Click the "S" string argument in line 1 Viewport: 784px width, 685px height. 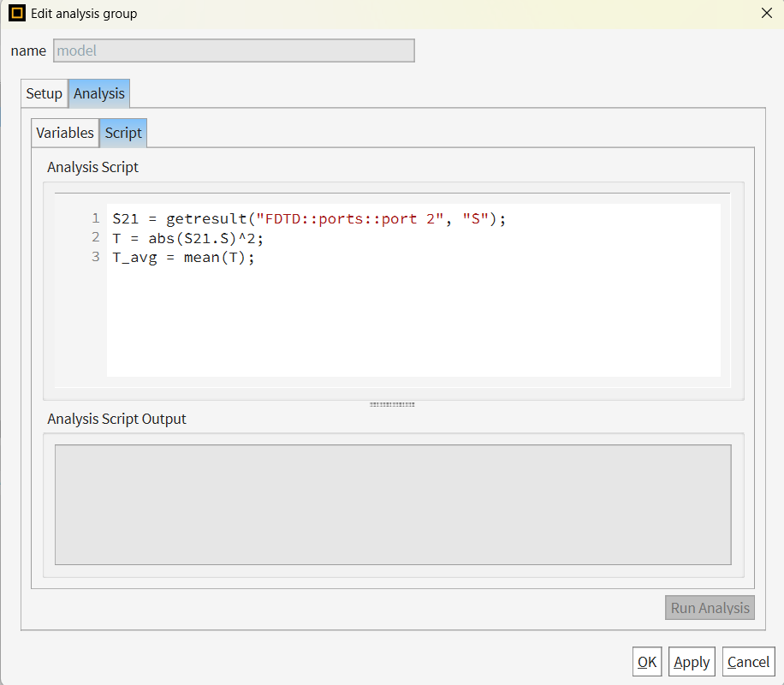click(x=475, y=218)
